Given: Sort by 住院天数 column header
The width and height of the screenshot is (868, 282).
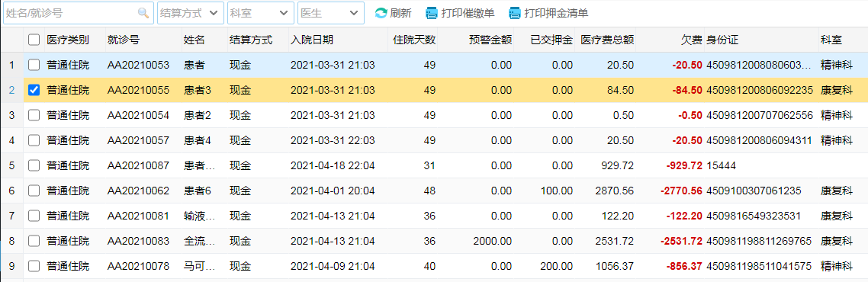Looking at the screenshot, I should pyautogui.click(x=414, y=40).
